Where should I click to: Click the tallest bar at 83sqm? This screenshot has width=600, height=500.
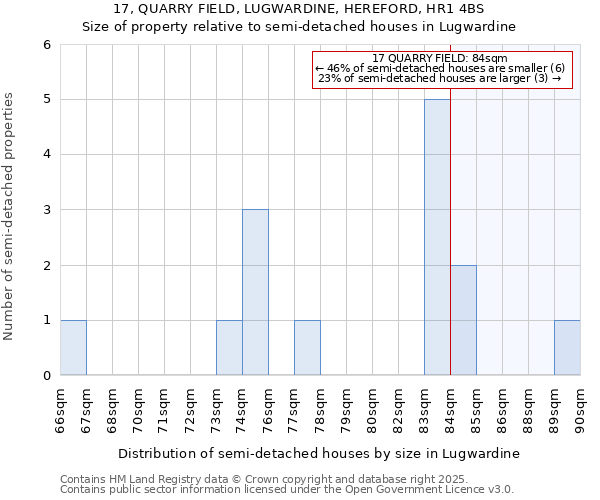tap(437, 237)
